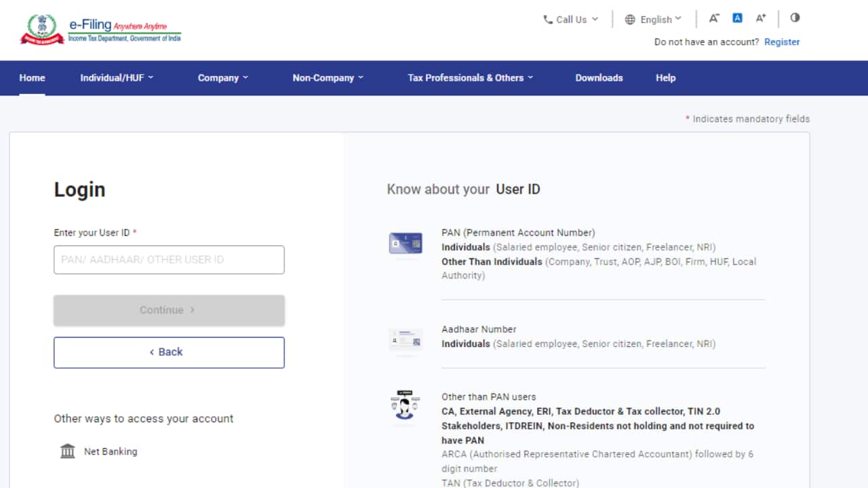Click the Net Banking bank icon
This screenshot has height=488, width=868.
68,451
